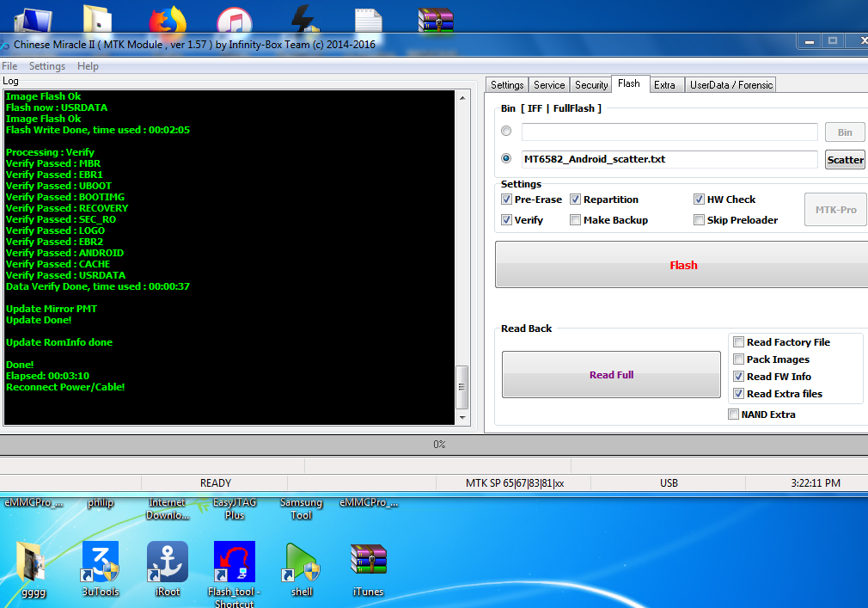Screen dimensions: 868x608
Task: Click the 'Update RomInfo done' log line
Action: 59,342
